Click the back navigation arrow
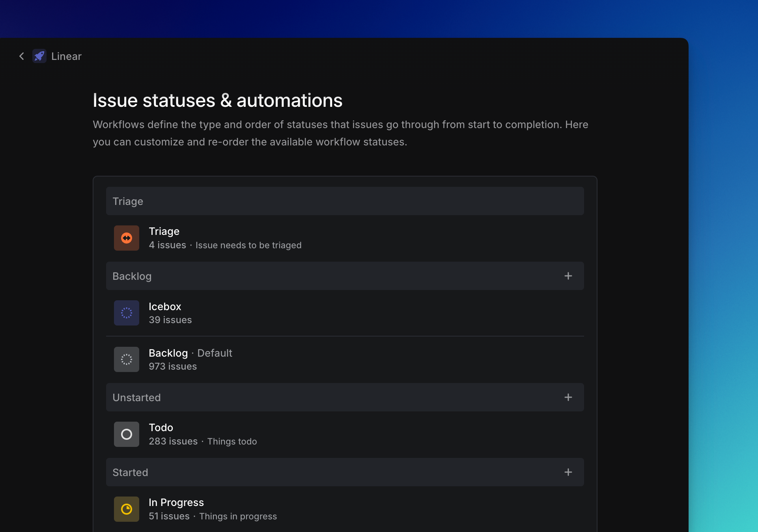Viewport: 758px width, 532px height. pos(21,56)
